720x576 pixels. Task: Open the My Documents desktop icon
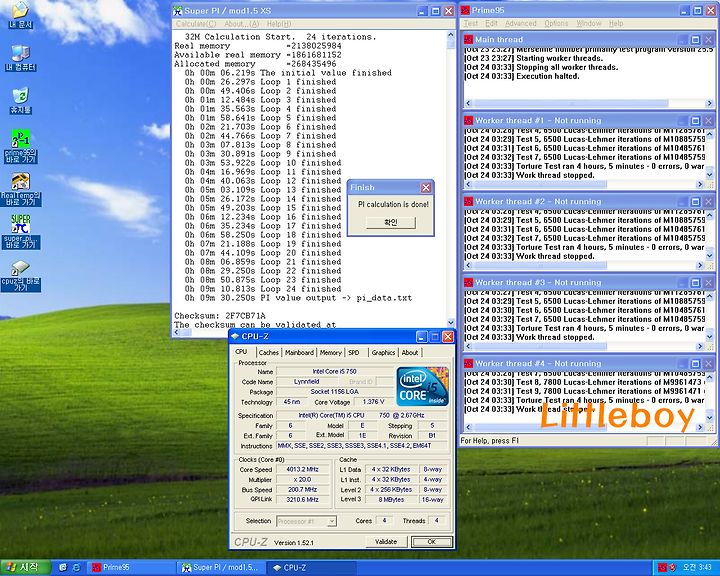click(20, 14)
